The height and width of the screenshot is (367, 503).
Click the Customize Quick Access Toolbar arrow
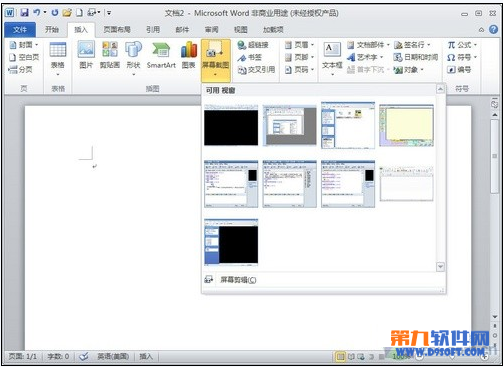pyautogui.click(x=109, y=13)
